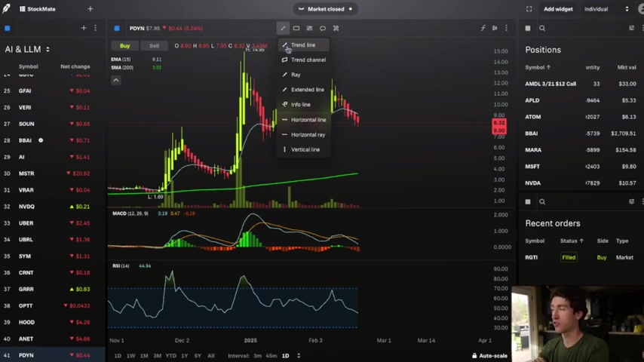The image size is (644, 362).
Task: Click the blue watchlist link square
Action: click(x=8, y=29)
